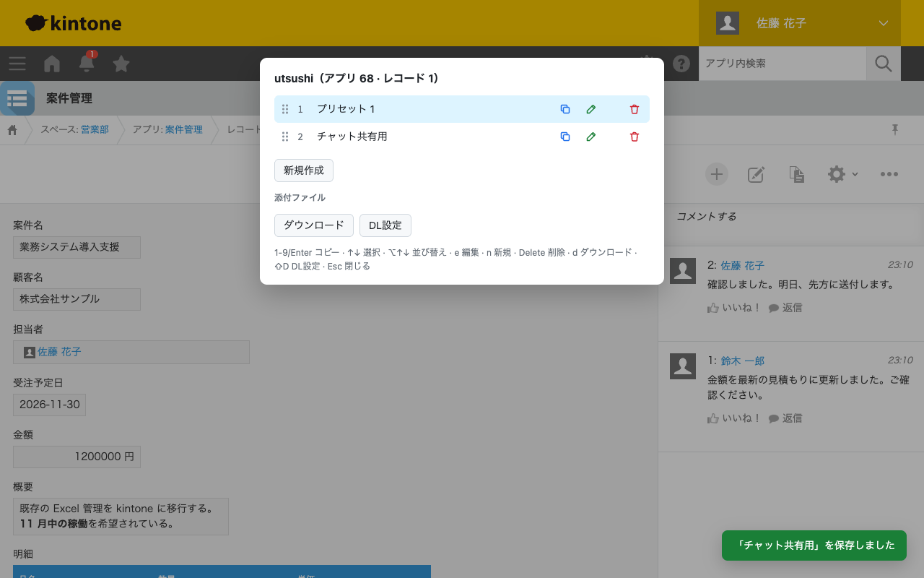Open the 案件管理 app breadcrumb link

click(184, 130)
